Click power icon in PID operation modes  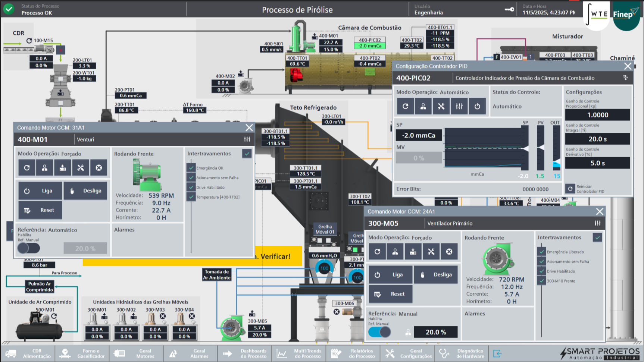click(x=477, y=106)
